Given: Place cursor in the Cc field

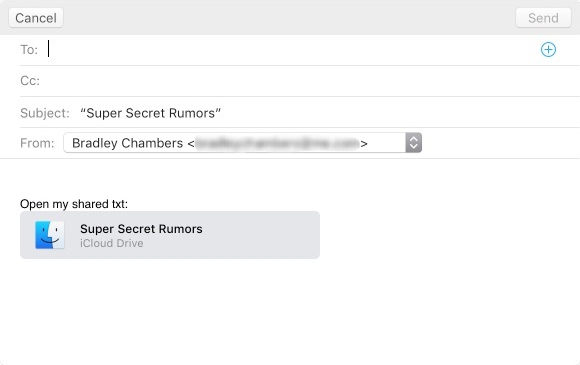Looking at the screenshot, I should (307, 81).
